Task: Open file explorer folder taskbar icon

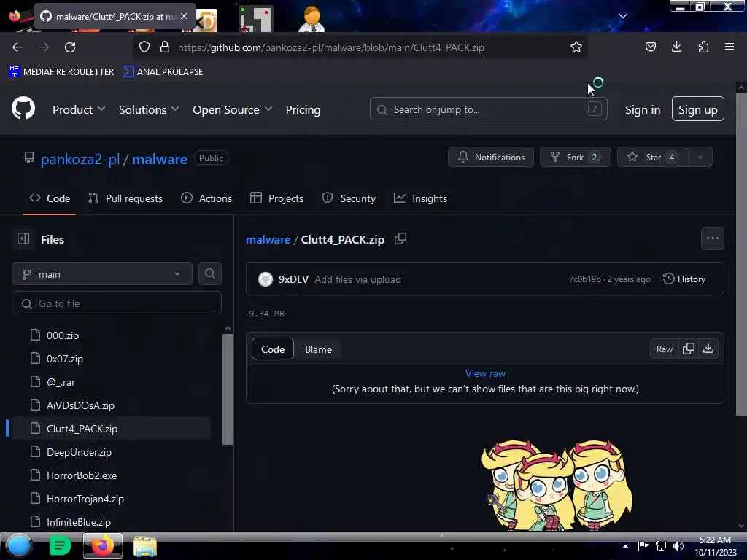Action: tap(145, 545)
